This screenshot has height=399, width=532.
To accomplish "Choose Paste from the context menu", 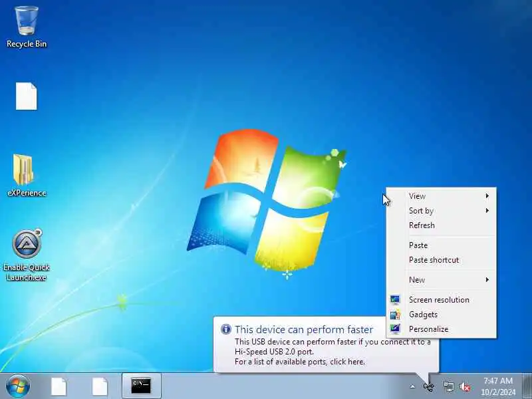I will (x=441, y=245).
